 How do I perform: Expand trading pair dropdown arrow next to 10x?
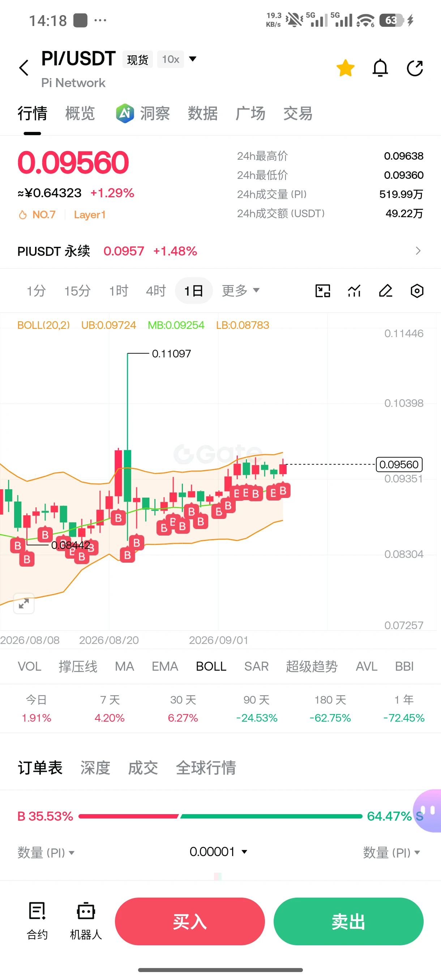193,59
